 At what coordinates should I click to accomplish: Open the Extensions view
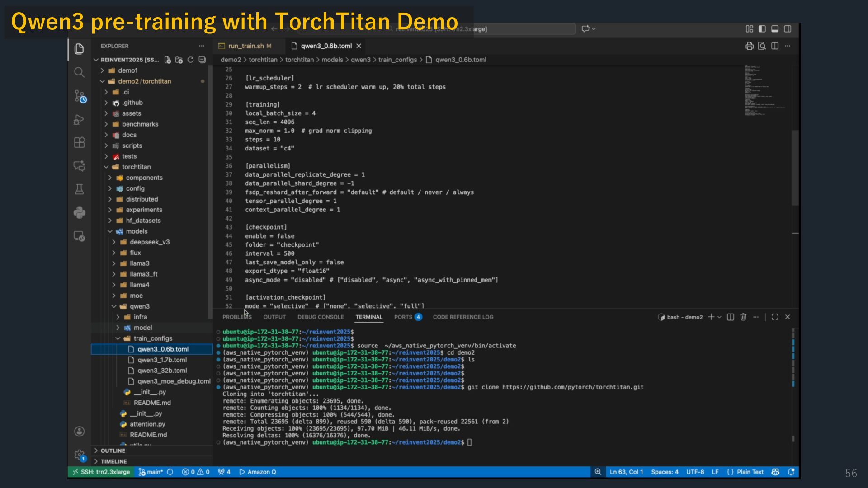79,143
